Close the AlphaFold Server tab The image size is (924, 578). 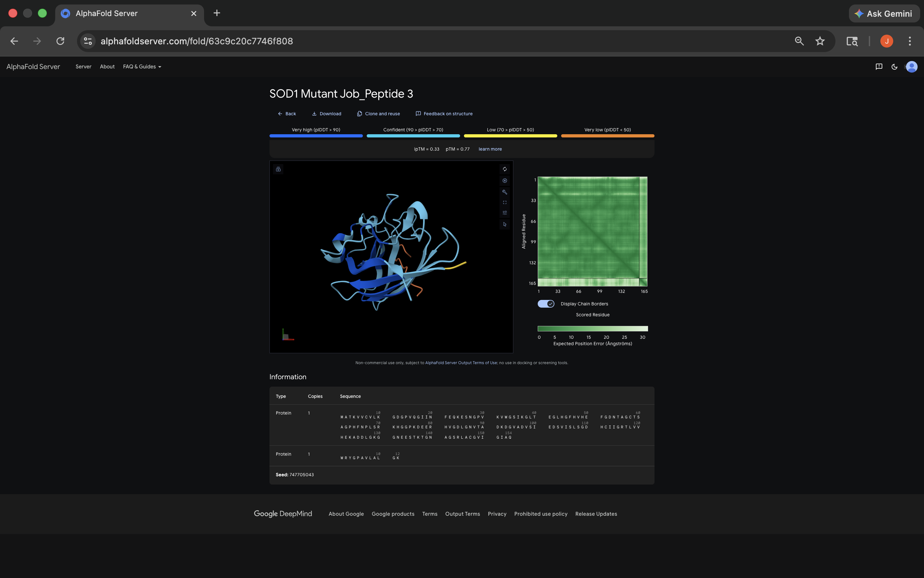click(x=193, y=13)
